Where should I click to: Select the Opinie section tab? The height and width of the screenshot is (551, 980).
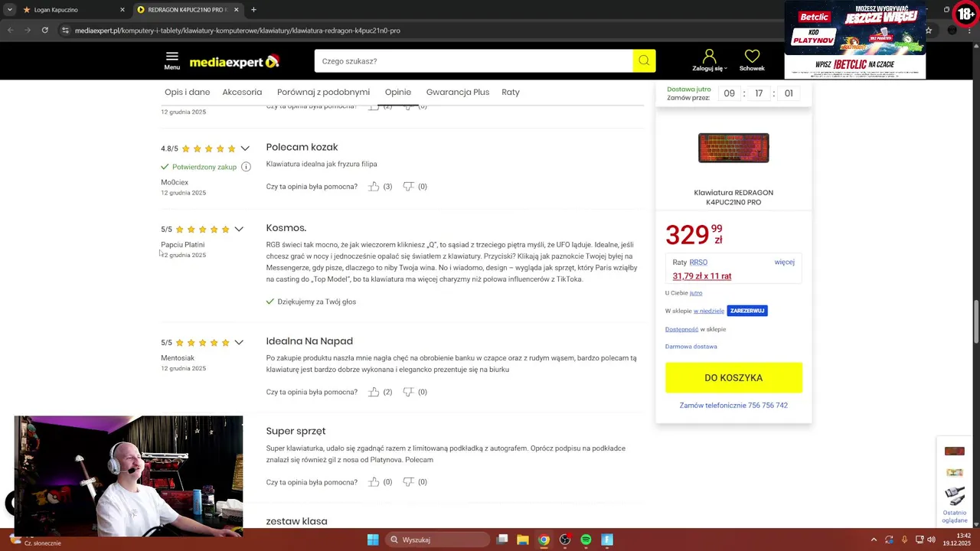click(398, 92)
